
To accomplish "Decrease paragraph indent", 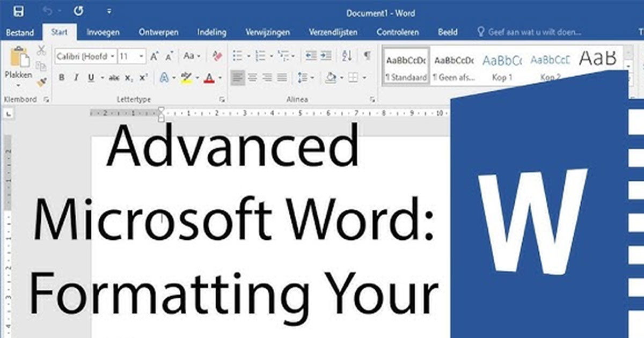I will (x=311, y=56).
